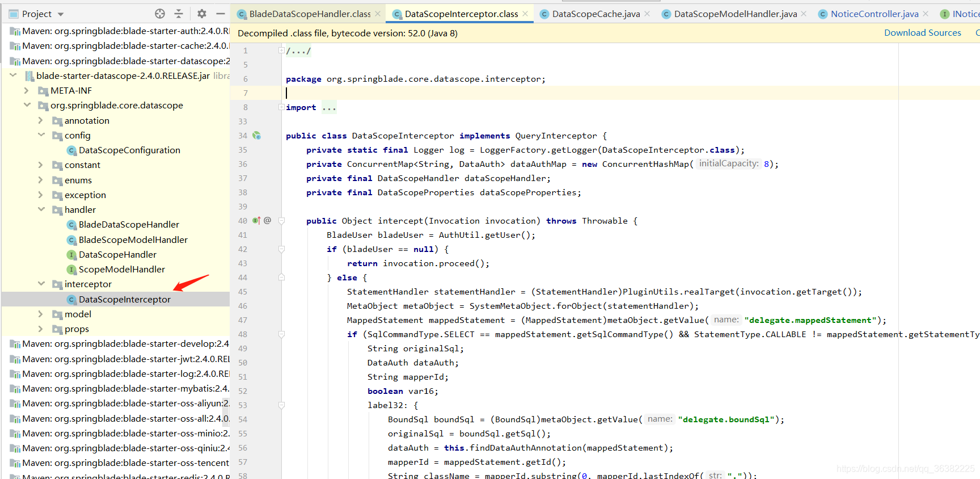Click the QueryInterceptor interface name
This screenshot has height=479, width=980.
click(556, 136)
